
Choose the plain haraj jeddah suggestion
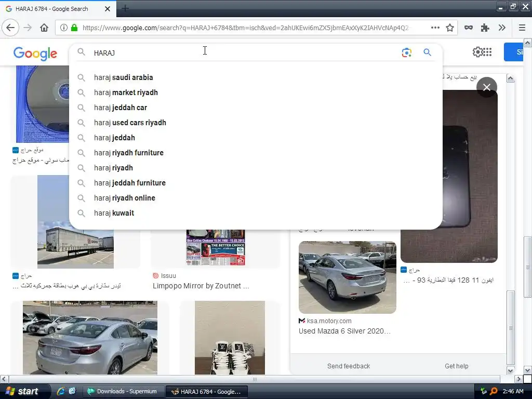[x=256, y=138]
